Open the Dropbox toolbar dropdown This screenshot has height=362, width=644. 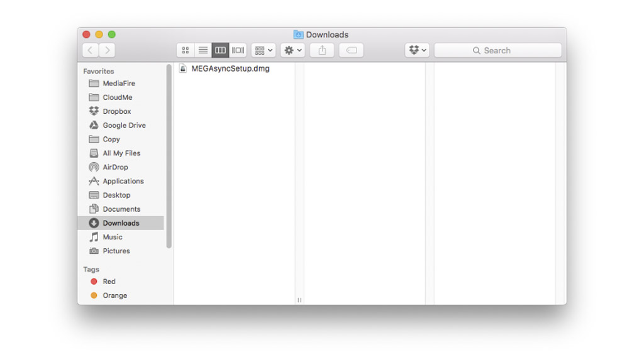[417, 50]
